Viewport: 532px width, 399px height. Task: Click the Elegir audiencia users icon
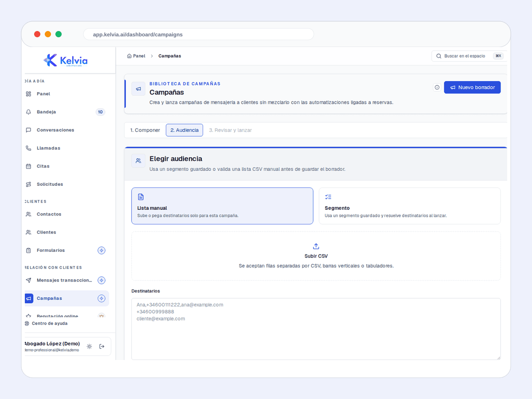pyautogui.click(x=138, y=161)
